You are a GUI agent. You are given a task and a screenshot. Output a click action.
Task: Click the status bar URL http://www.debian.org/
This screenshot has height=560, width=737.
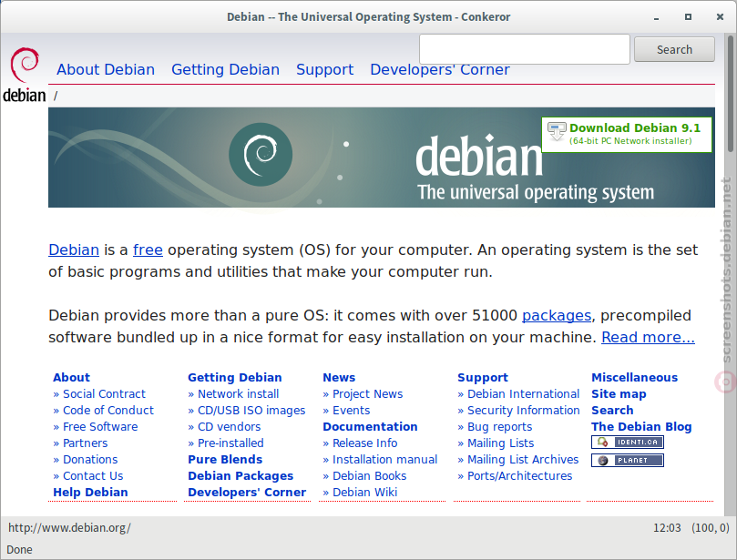pos(69,528)
